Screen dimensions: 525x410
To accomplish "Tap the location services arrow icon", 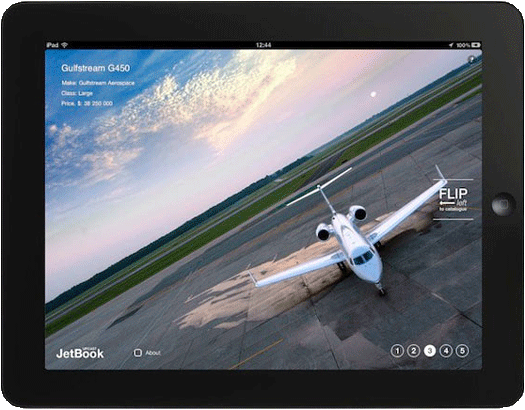I will (x=451, y=45).
